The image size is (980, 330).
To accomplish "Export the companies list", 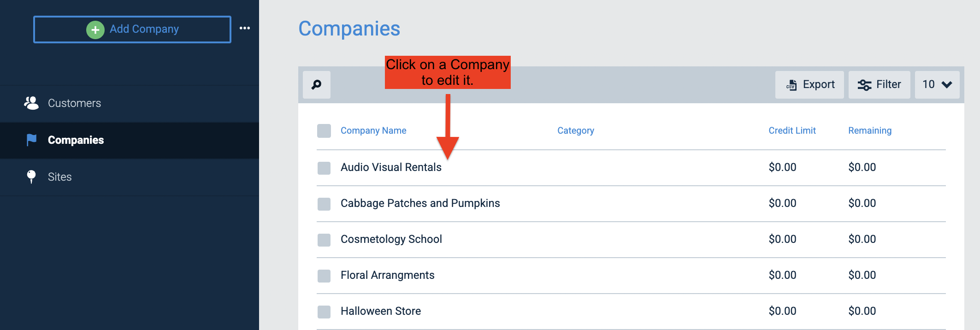I will (x=809, y=85).
